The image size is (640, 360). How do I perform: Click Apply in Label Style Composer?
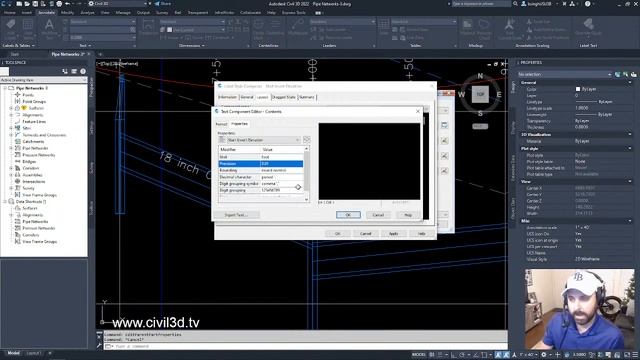[393, 233]
